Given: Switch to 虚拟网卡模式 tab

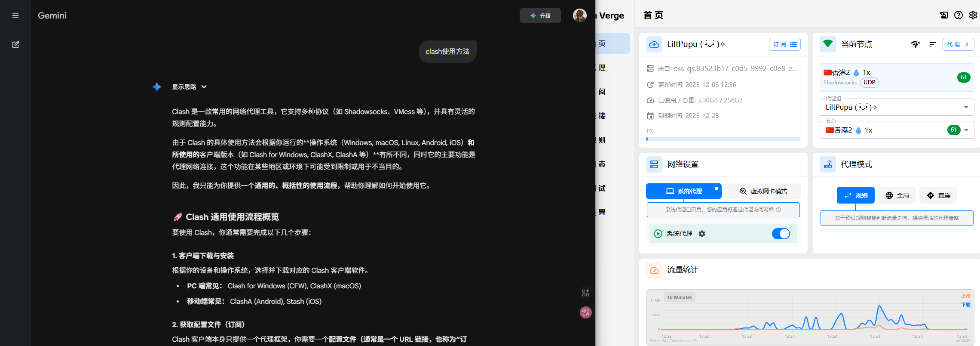Looking at the screenshot, I should 763,191.
